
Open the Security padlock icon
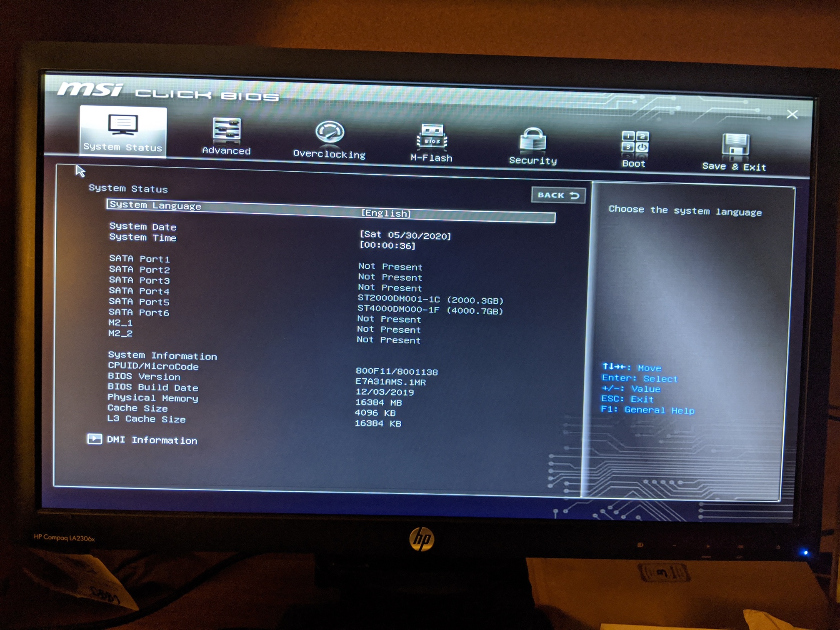pyautogui.click(x=533, y=139)
